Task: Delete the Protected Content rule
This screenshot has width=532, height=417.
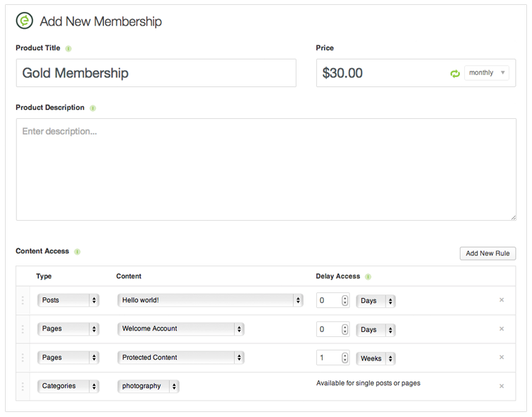Action: 502,358
